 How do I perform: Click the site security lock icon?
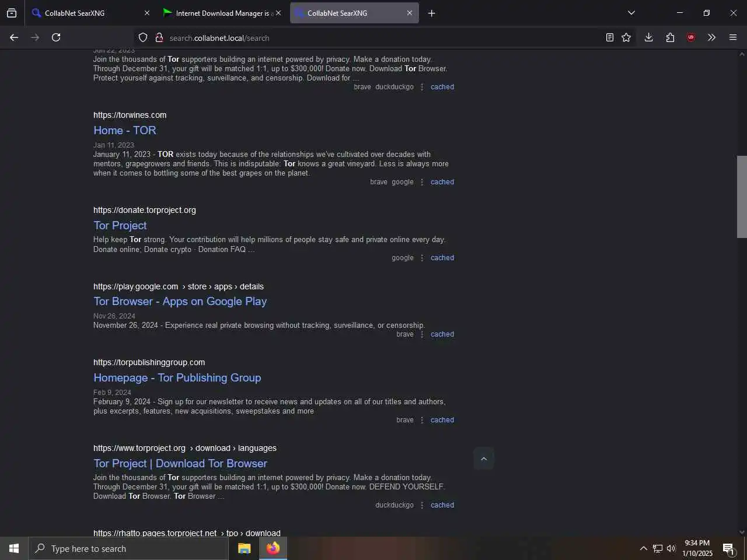coord(159,37)
